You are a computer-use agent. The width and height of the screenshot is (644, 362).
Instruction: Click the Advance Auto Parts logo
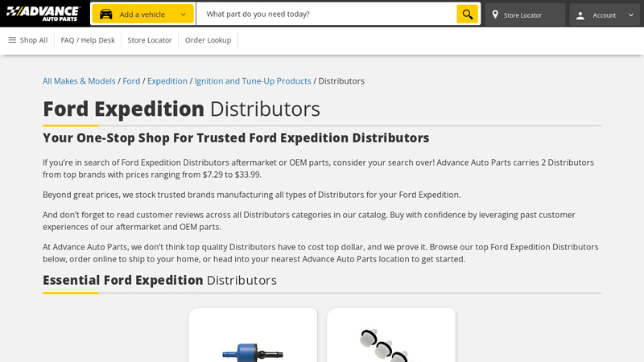point(43,14)
